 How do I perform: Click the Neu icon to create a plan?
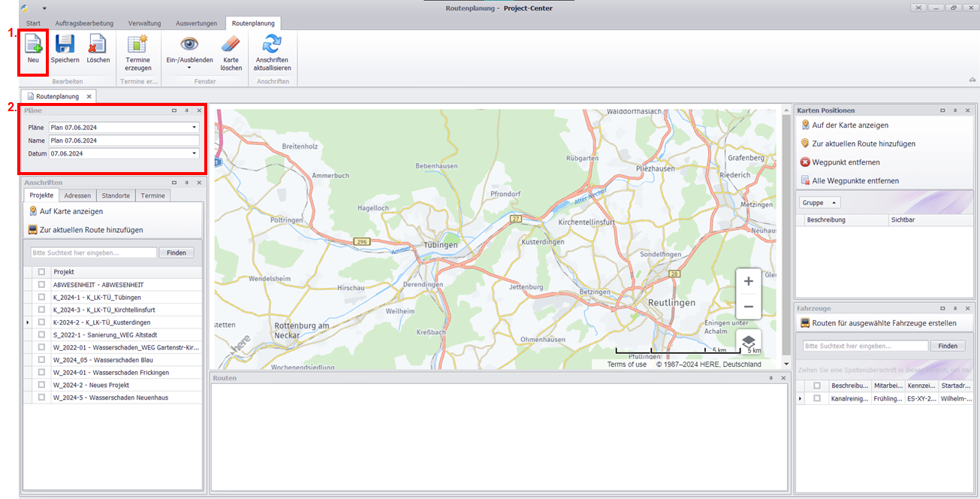(x=33, y=44)
